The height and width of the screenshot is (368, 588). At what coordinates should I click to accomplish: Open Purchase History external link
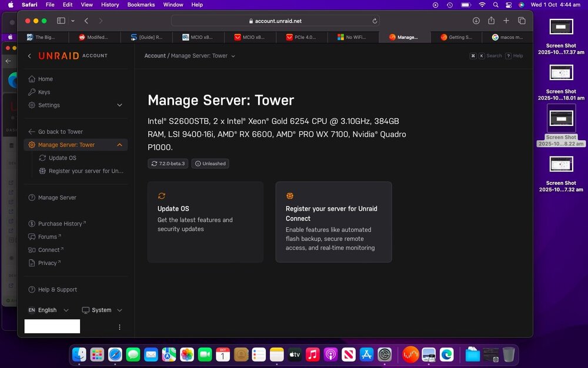click(x=58, y=223)
